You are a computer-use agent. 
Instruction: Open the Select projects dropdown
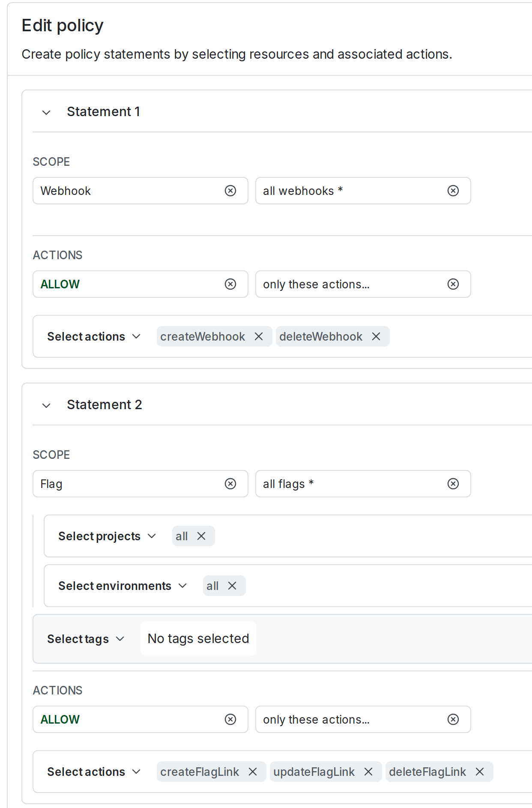pos(107,536)
